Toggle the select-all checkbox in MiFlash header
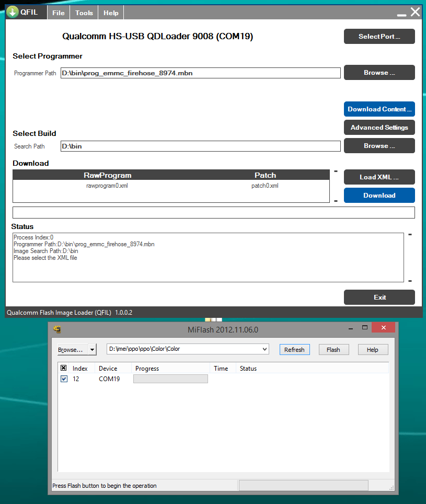The height and width of the screenshot is (504, 426). 64,368
